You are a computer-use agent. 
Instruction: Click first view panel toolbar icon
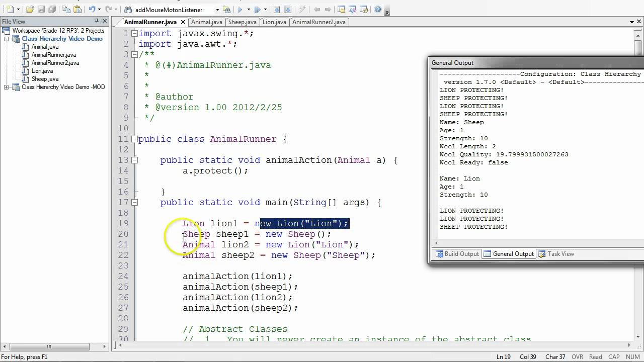point(341,10)
